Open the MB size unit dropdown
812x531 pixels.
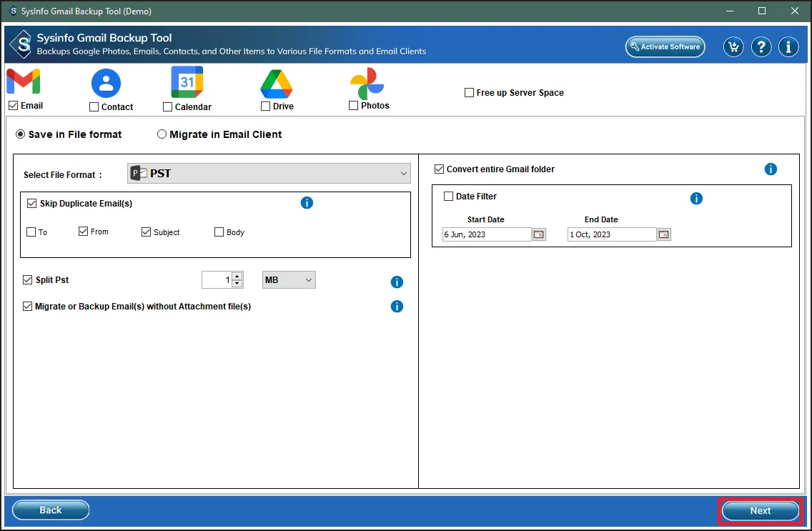[289, 280]
